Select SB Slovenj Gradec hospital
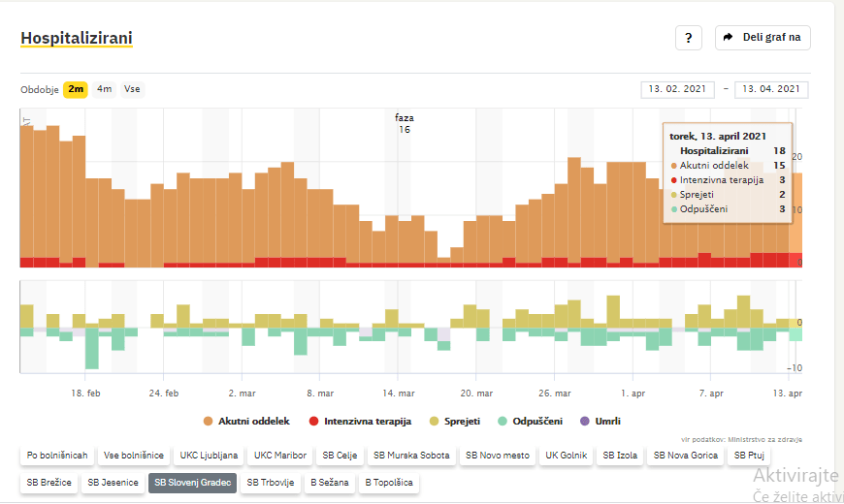This screenshot has width=844, height=504. [x=192, y=482]
